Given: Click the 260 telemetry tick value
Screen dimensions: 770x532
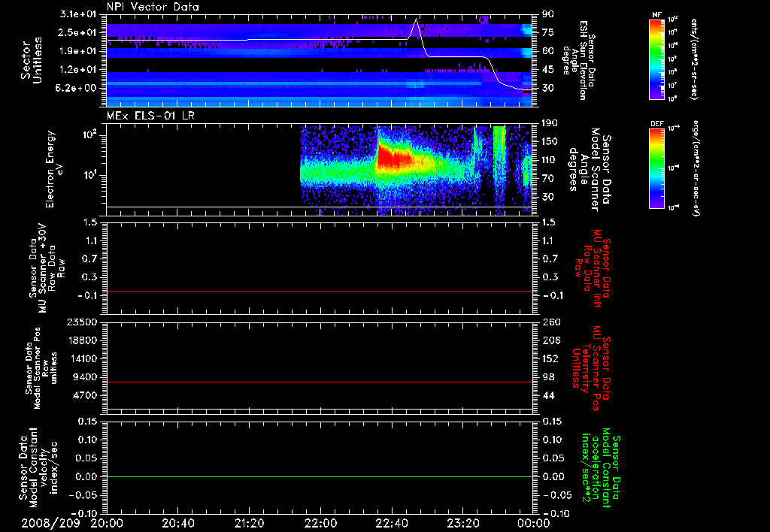Looking at the screenshot, I should pyautogui.click(x=550, y=322).
